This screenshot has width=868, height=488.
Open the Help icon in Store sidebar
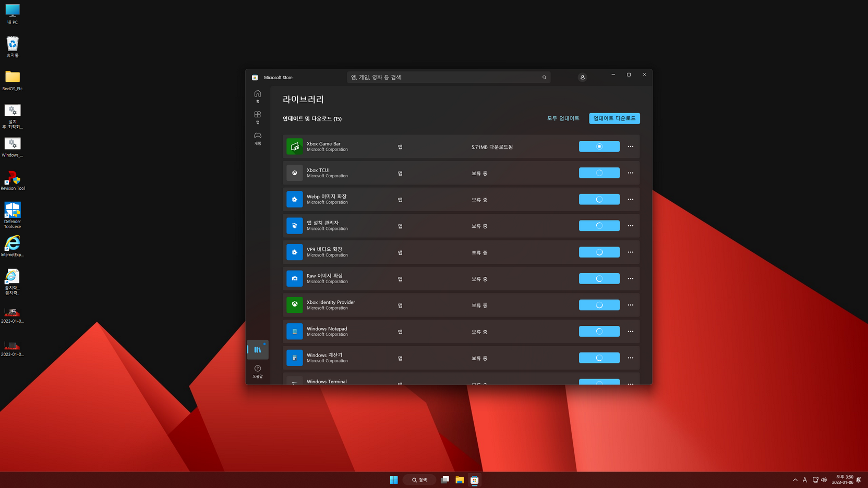(258, 371)
